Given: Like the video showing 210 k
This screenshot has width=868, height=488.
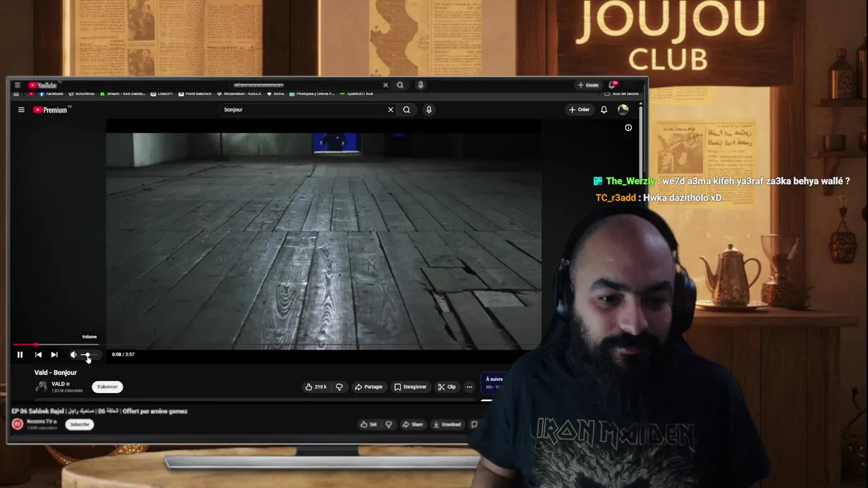Looking at the screenshot, I should pyautogui.click(x=315, y=387).
